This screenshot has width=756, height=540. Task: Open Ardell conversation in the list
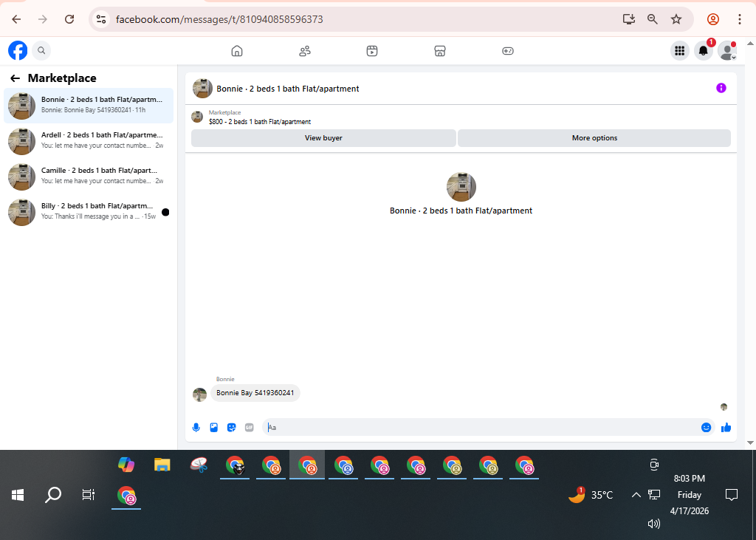tap(89, 141)
